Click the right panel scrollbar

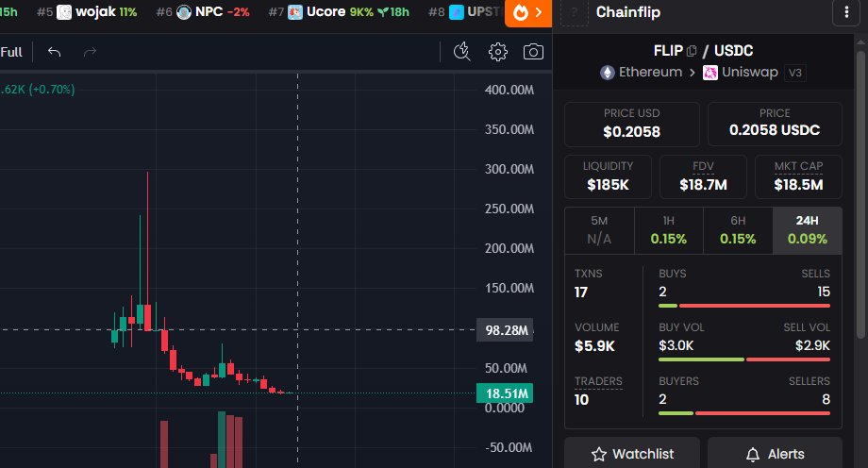pyautogui.click(x=860, y=193)
